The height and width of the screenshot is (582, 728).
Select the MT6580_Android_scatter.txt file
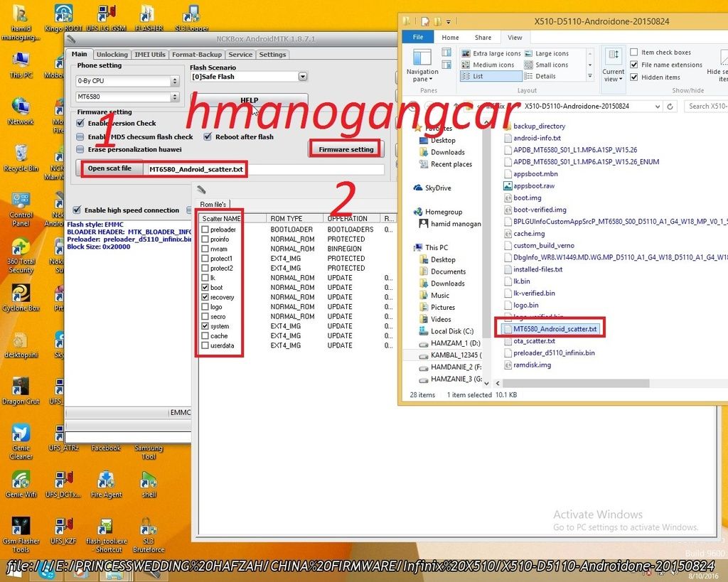point(555,329)
